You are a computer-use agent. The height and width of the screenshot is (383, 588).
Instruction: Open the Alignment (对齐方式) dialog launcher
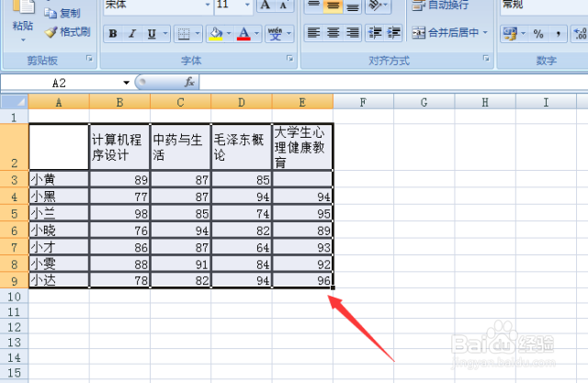(486, 58)
